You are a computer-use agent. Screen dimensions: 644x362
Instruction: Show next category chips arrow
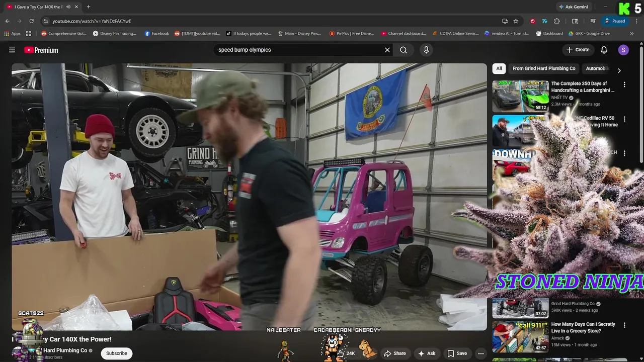point(619,70)
